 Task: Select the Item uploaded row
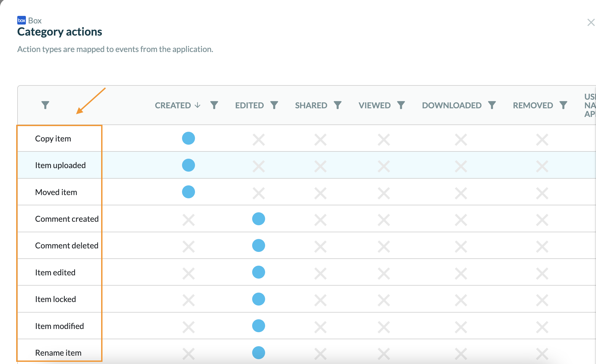click(x=60, y=165)
